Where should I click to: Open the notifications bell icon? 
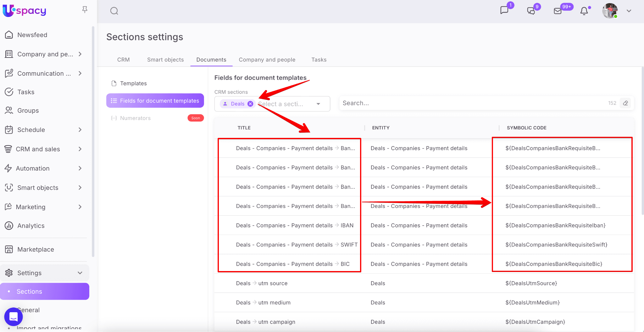click(x=584, y=11)
